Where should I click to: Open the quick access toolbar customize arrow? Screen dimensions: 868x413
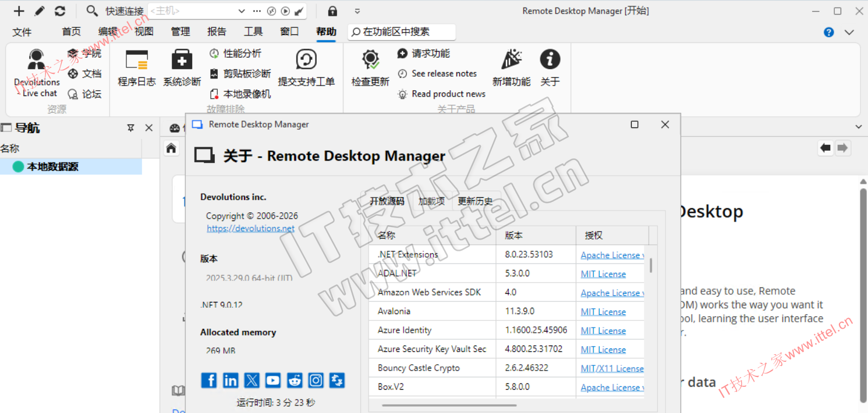click(x=357, y=11)
